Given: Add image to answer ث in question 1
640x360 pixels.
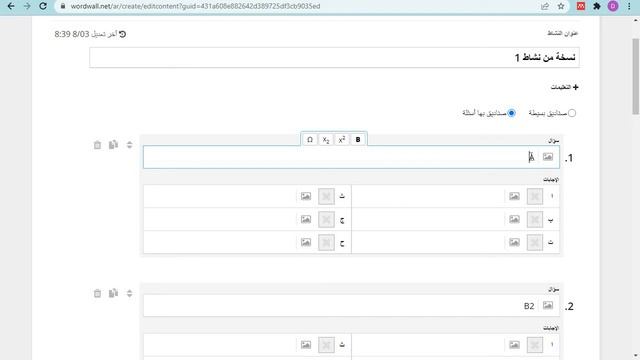Looking at the screenshot, I should click(306, 196).
